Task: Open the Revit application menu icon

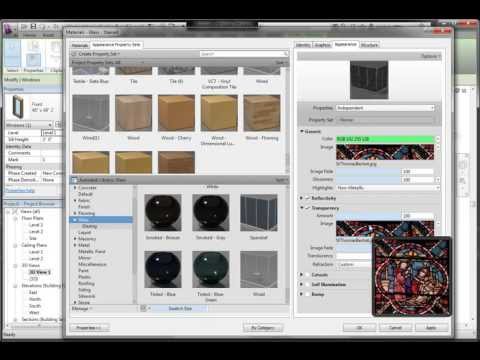Action: click(9, 29)
